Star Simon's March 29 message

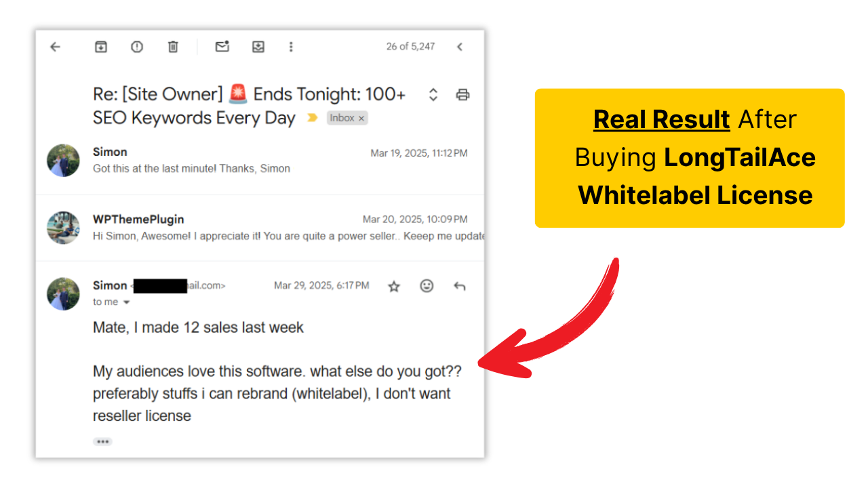pyautogui.click(x=394, y=286)
